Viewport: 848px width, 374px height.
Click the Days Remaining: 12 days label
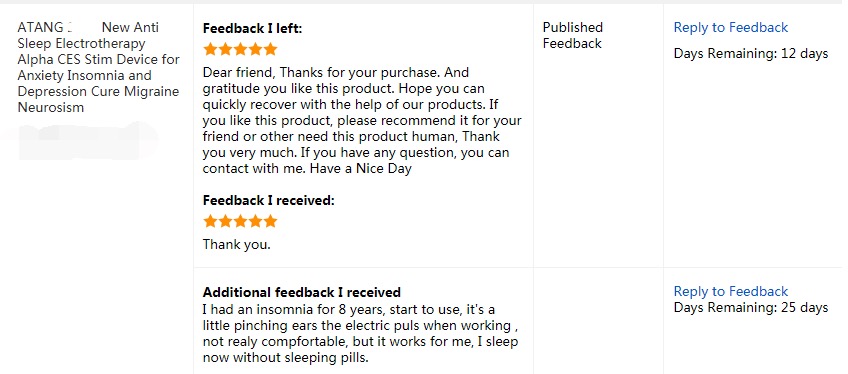pyautogui.click(x=751, y=54)
